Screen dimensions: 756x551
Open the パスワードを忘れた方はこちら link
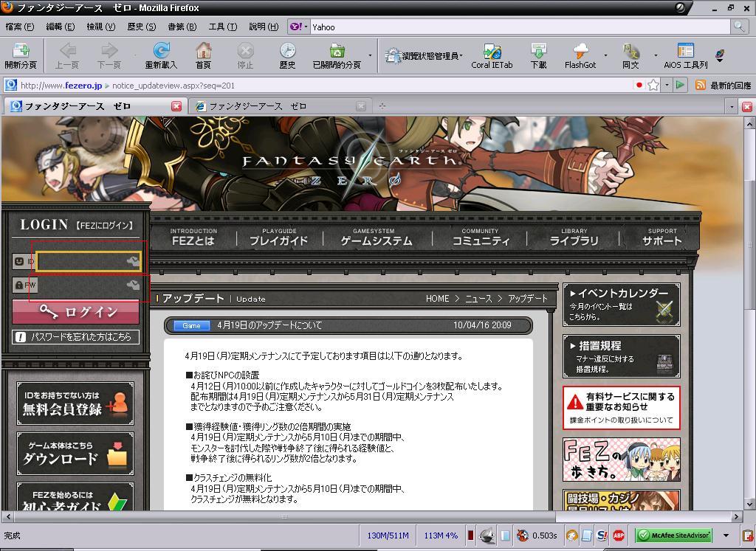(76, 336)
